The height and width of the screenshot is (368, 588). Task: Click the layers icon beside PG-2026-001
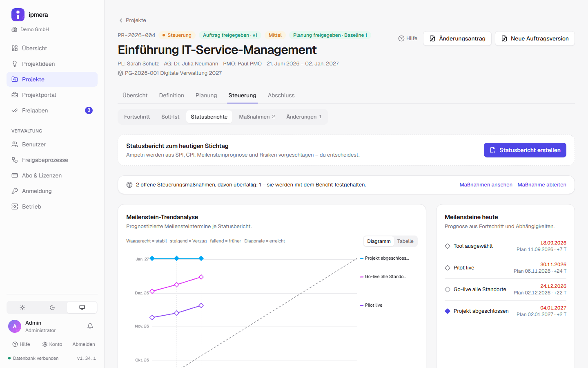click(x=120, y=73)
